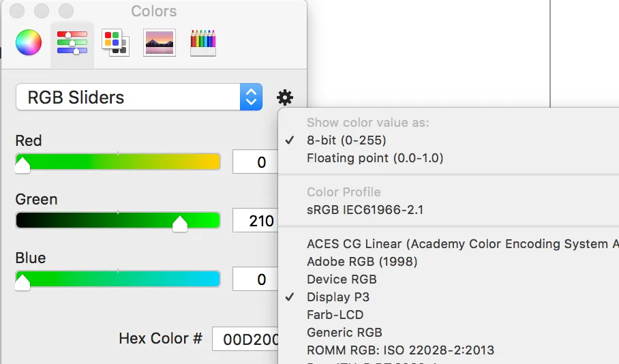This screenshot has width=619, height=364.
Task: Pick the Farb-LCD color profile
Action: (335, 315)
